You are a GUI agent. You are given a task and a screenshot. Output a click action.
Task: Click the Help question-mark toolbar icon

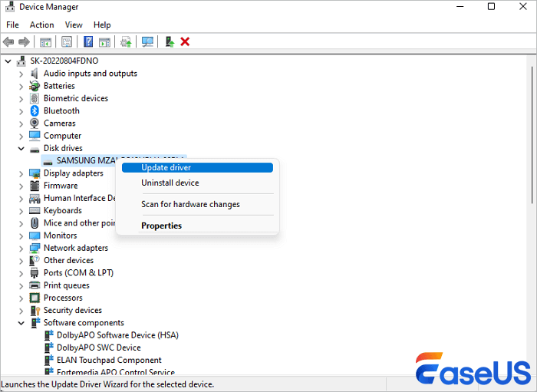(x=88, y=41)
